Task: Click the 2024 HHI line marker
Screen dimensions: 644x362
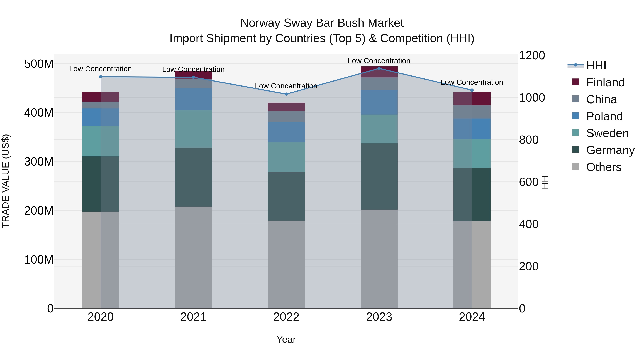Action: [x=472, y=90]
